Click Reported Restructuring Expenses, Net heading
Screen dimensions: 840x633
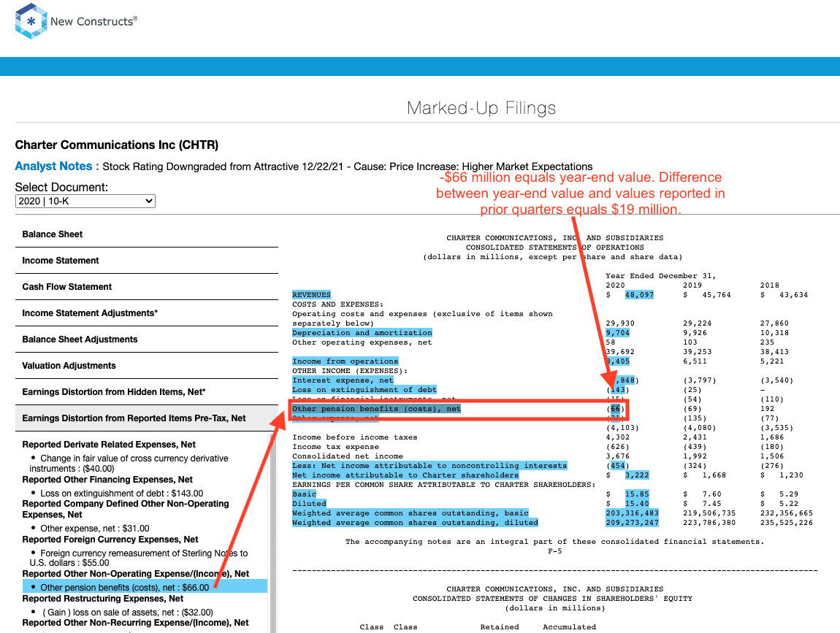[102, 598]
